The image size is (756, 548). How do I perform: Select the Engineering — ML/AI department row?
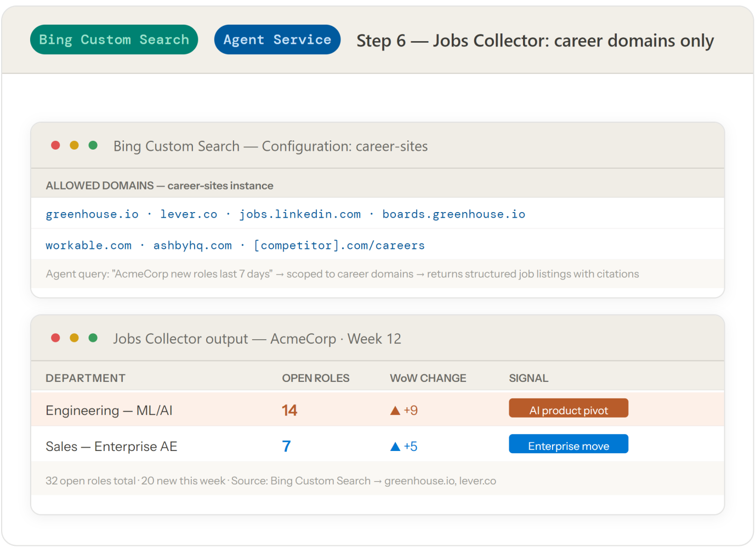tap(378, 409)
